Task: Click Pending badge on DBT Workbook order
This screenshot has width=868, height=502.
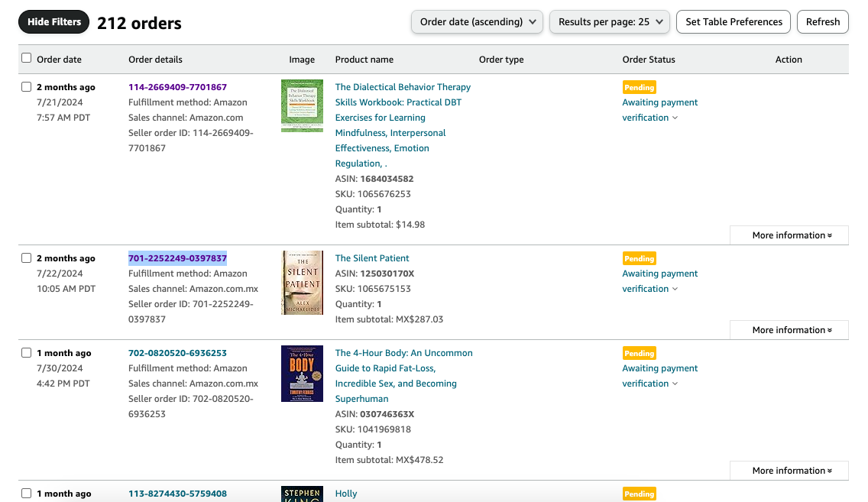Action: pyautogui.click(x=640, y=87)
